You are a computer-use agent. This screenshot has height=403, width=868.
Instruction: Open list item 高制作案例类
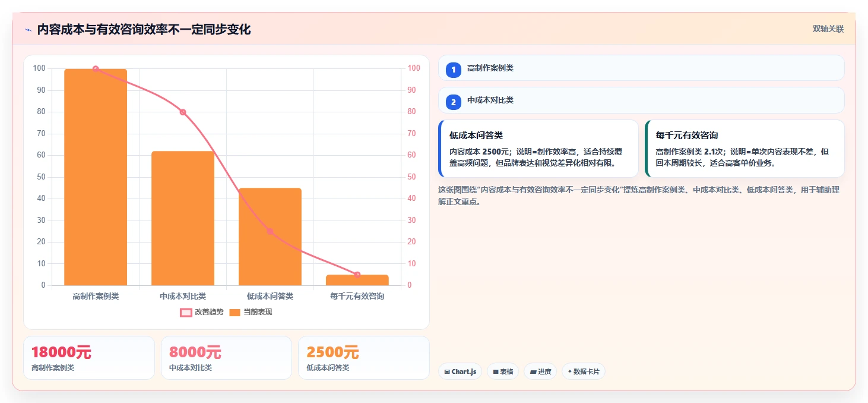(x=641, y=68)
